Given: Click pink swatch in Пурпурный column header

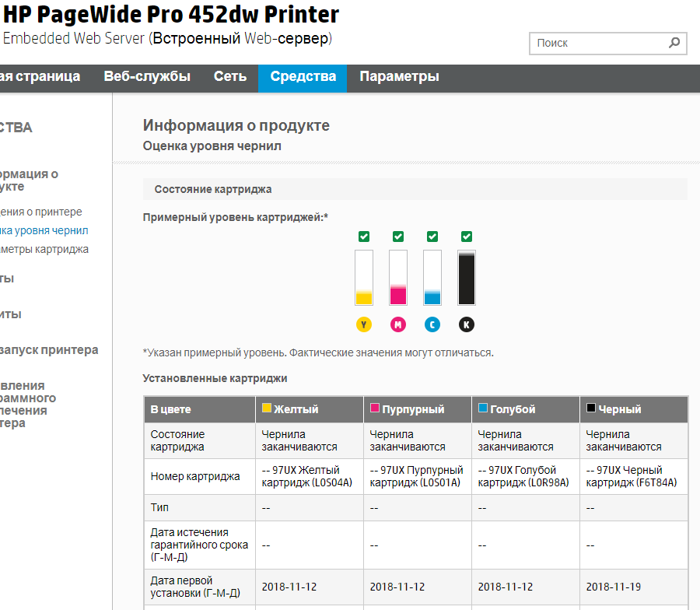Looking at the screenshot, I should click(x=375, y=408).
